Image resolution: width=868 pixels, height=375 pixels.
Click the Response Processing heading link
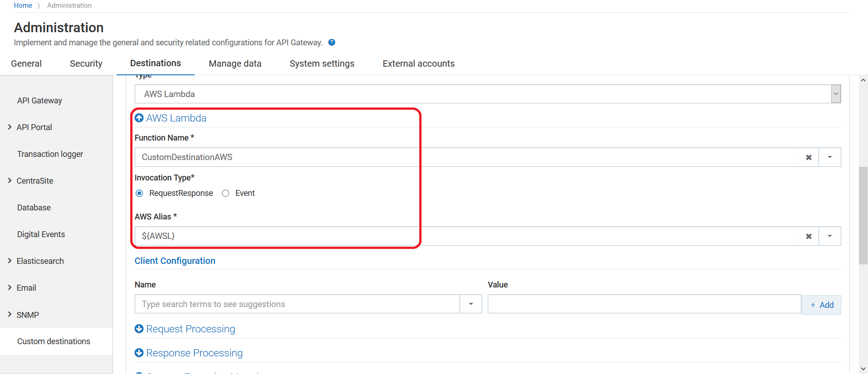194,353
